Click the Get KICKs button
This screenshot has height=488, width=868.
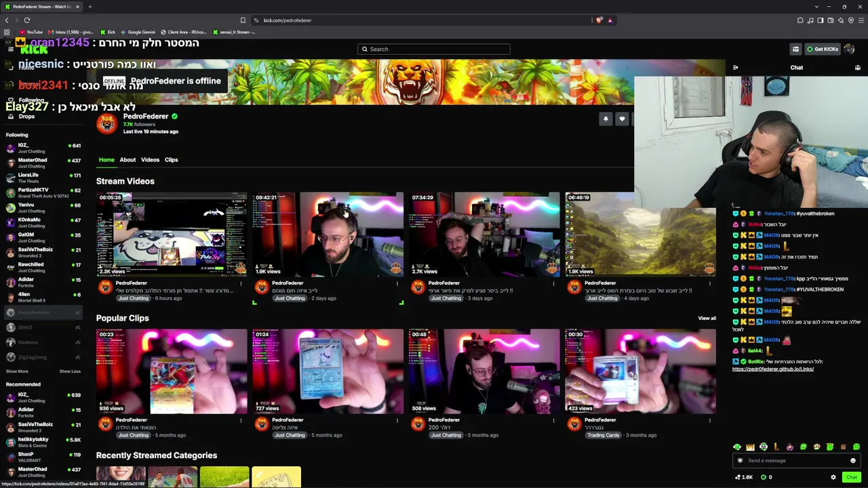coord(822,49)
